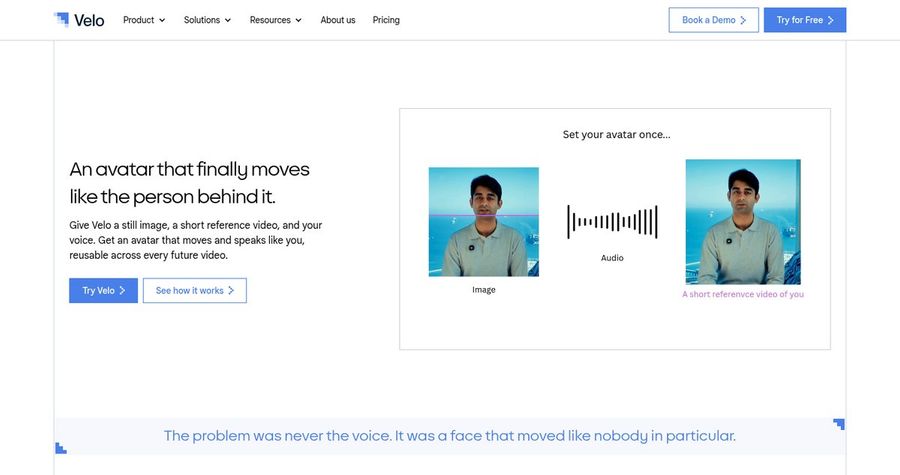900x475 pixels.
Task: Select the reference video thumbnail
Action: (x=743, y=222)
